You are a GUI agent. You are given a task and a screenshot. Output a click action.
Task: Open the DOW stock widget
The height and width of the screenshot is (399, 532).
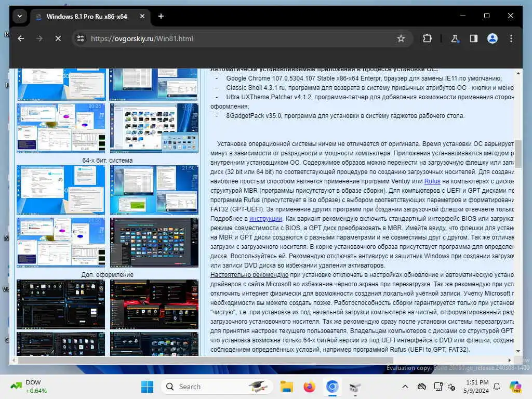(29, 387)
